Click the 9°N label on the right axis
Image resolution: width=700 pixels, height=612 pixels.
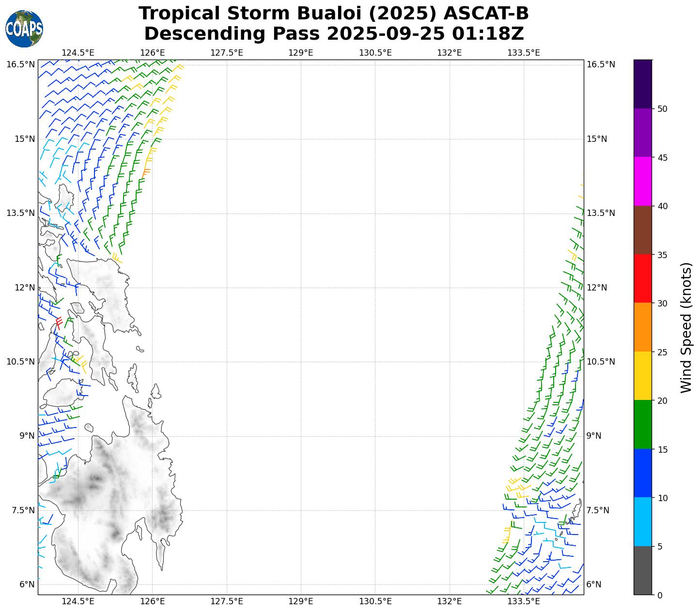(594, 436)
